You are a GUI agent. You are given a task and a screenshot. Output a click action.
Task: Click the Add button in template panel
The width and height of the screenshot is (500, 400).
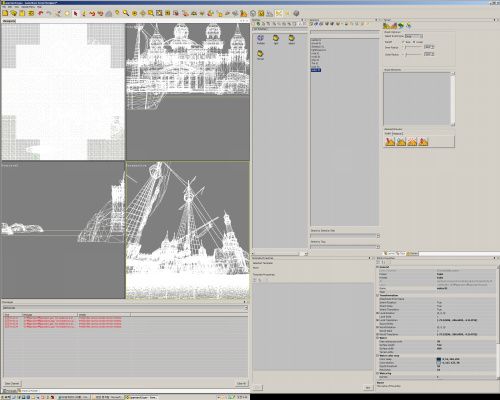click(367, 388)
